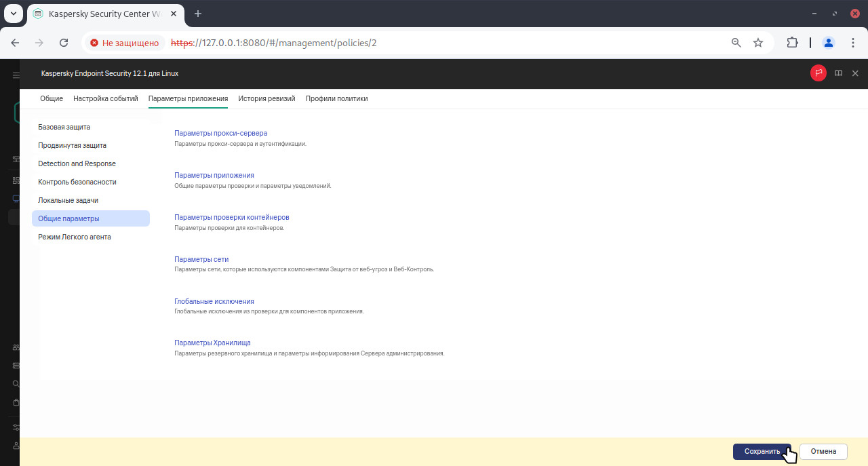Open the Глобальные исключения link
Image resolution: width=868 pixels, height=466 pixels.
214,301
